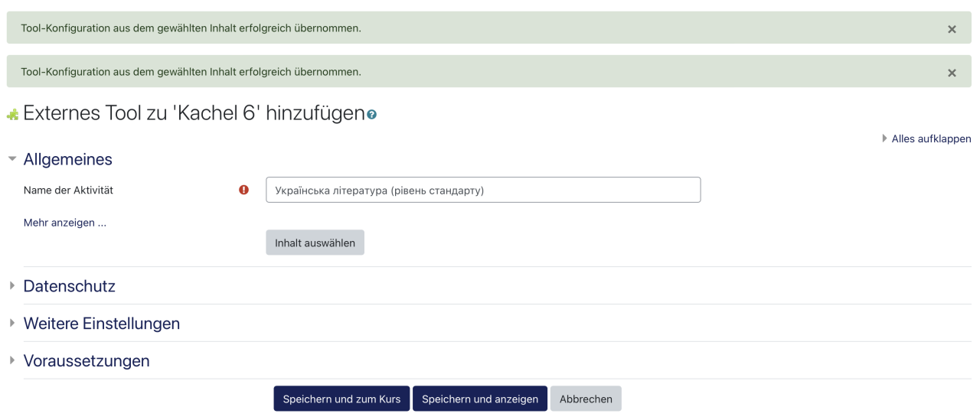Expand the Datenschutz section
Image resolution: width=980 pixels, height=420 pixels.
[x=69, y=286]
